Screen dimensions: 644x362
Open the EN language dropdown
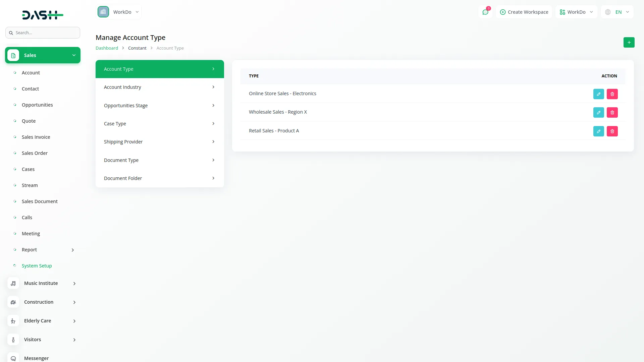tap(617, 12)
